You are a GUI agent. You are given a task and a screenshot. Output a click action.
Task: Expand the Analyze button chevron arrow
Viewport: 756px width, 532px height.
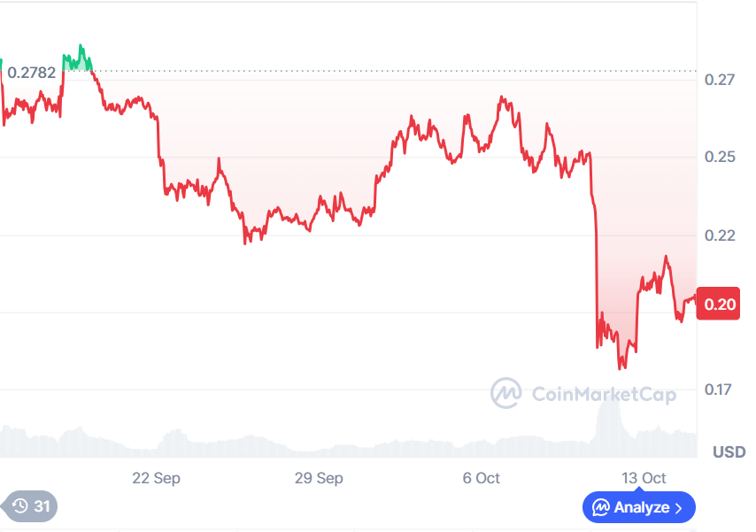(679, 508)
